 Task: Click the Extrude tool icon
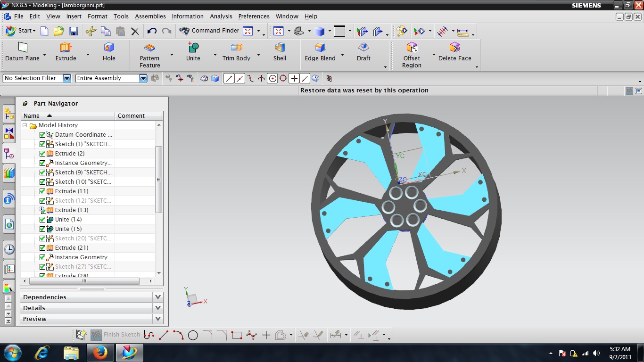(x=66, y=48)
